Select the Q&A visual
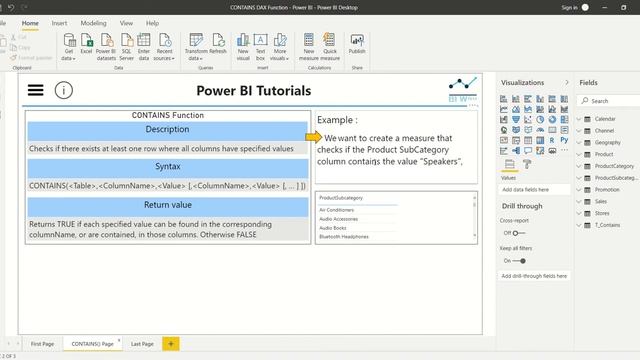 (x=528, y=151)
